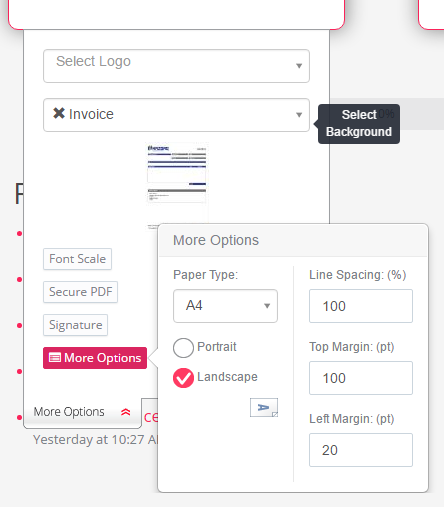The width and height of the screenshot is (444, 507).
Task: Select the Portrait orientation radio button
Action: coord(183,348)
